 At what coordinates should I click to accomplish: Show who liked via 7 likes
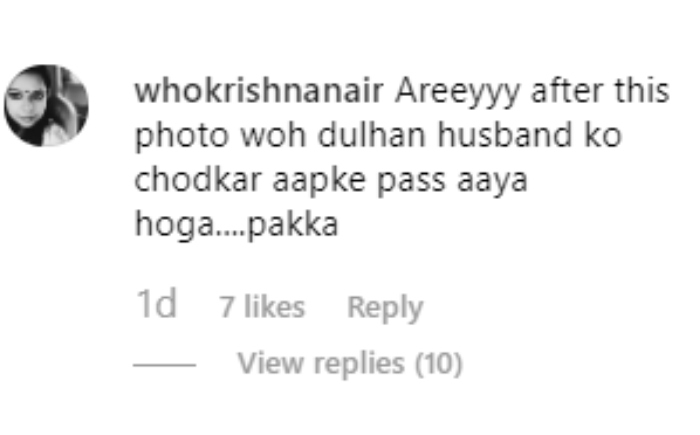pyautogui.click(x=262, y=307)
